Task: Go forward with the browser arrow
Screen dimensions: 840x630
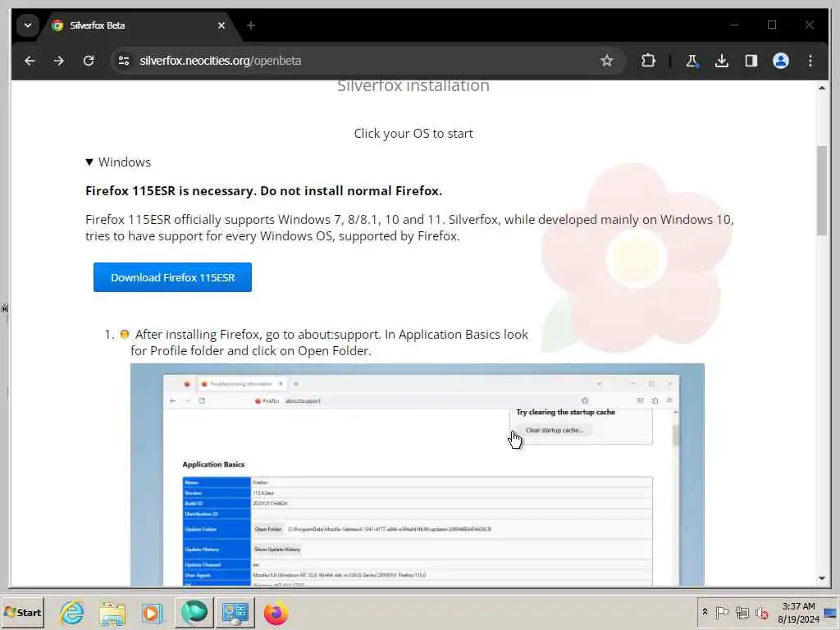Action: pyautogui.click(x=59, y=61)
